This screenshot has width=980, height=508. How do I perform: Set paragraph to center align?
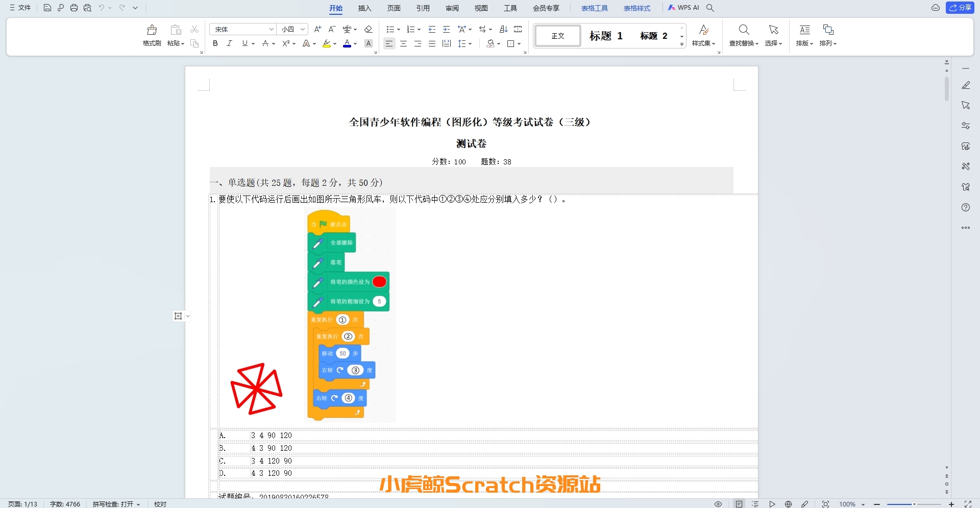pos(404,44)
